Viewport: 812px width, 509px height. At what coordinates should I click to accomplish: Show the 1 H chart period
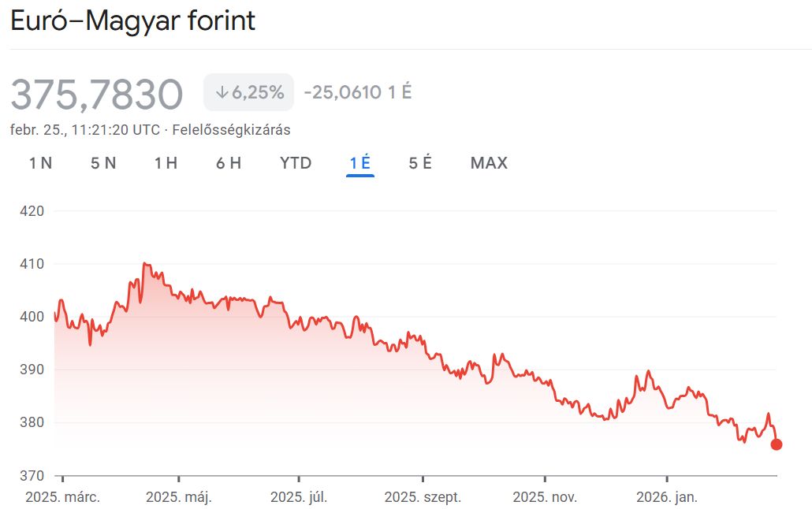click(166, 163)
